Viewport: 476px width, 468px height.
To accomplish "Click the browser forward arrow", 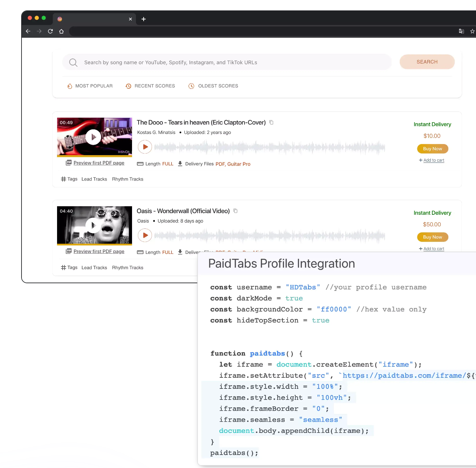I will [x=39, y=31].
